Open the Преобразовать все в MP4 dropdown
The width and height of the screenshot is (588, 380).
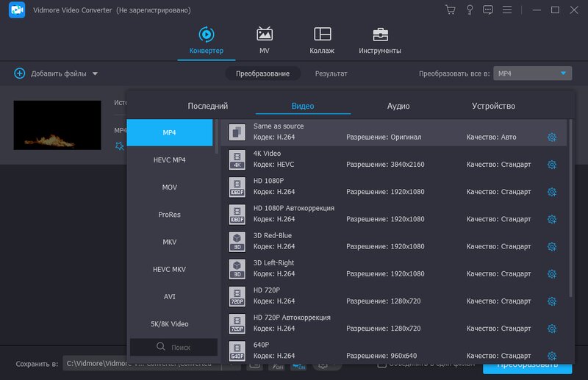click(532, 74)
